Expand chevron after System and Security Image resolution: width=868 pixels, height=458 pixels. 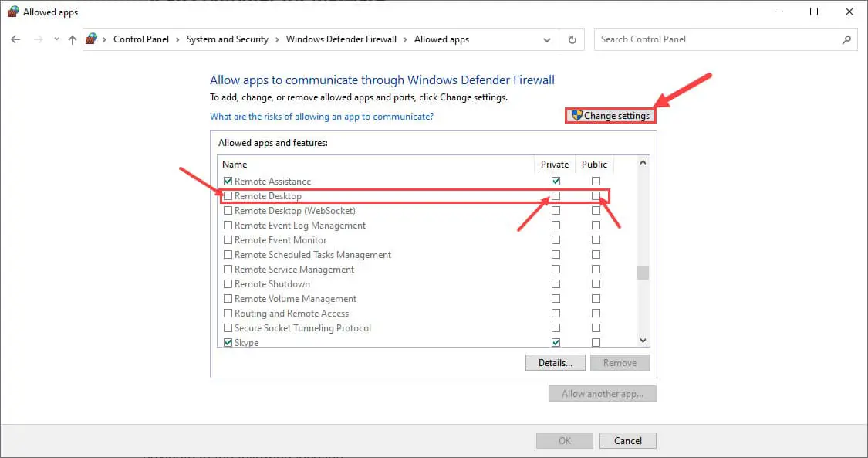[x=277, y=39]
